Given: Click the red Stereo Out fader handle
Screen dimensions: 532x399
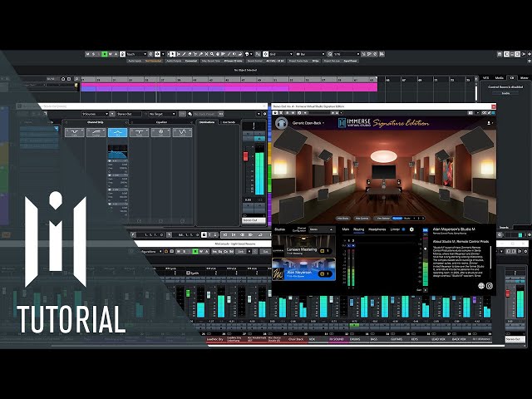Looking at the screenshot, I should pos(245,156).
